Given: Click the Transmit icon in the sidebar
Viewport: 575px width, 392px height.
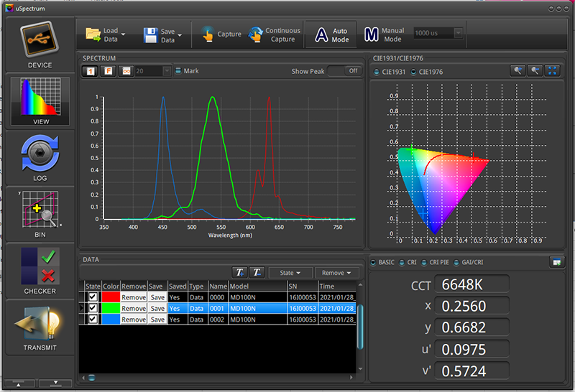Looking at the screenshot, I should (40, 324).
